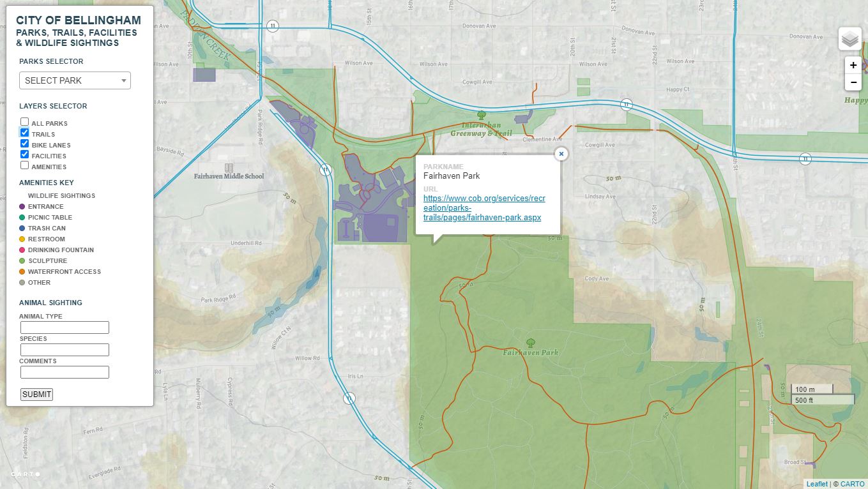Click the purple Entrance legend dot
The image size is (868, 489).
[x=22, y=207]
